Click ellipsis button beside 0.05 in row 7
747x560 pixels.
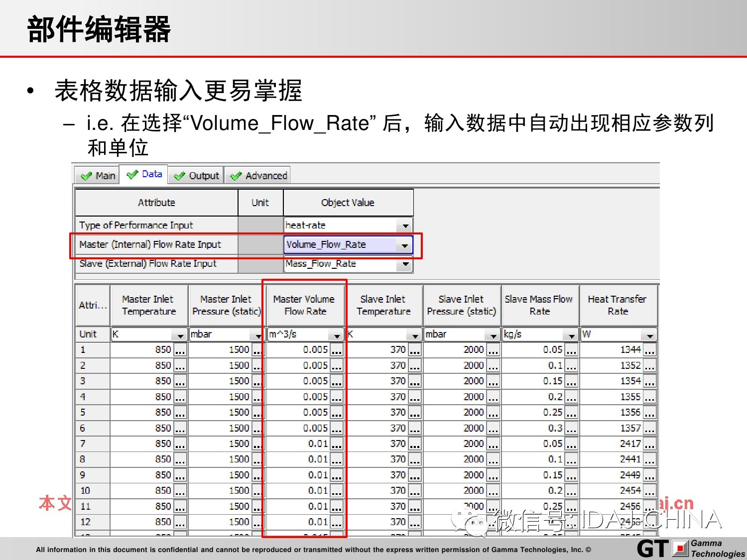pos(571,444)
